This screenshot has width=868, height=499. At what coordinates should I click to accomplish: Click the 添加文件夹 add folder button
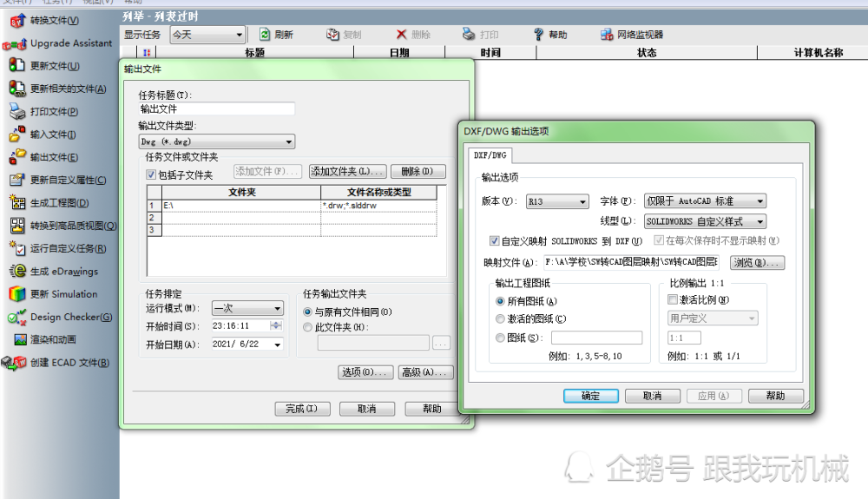pyautogui.click(x=347, y=172)
